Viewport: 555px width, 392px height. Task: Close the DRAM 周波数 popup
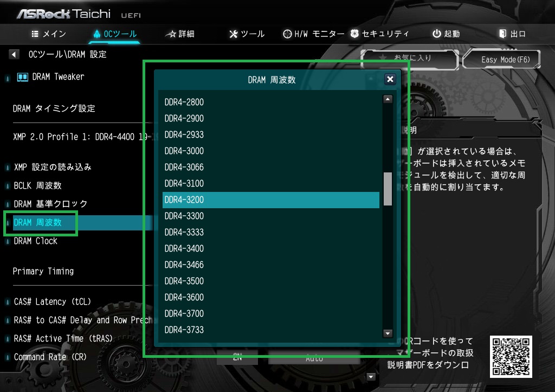point(390,79)
